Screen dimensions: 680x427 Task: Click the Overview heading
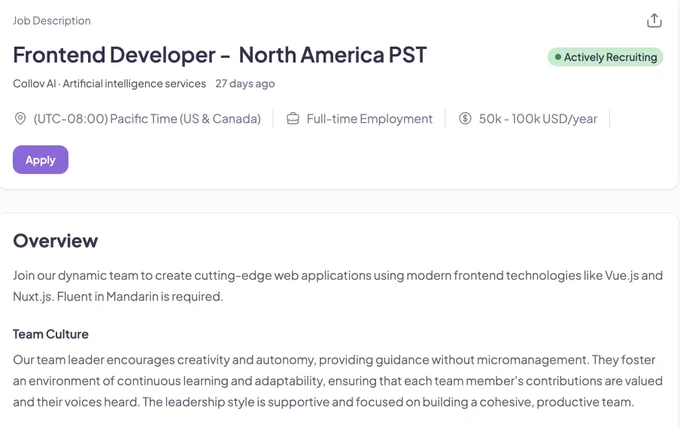pyautogui.click(x=56, y=241)
